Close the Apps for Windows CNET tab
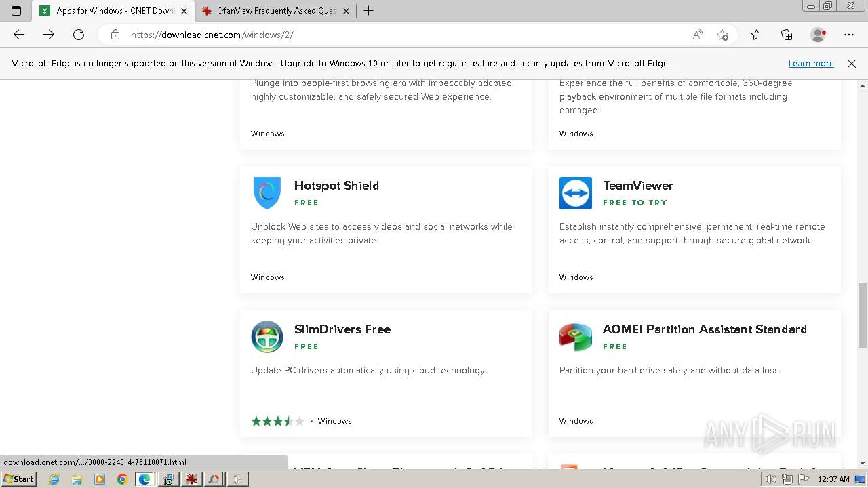The height and width of the screenshot is (488, 868). pyautogui.click(x=184, y=11)
